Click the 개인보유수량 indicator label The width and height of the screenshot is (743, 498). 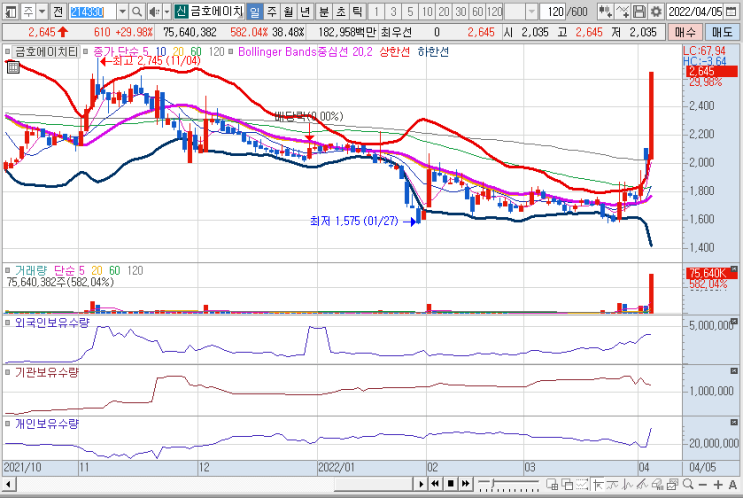pyautogui.click(x=47, y=424)
